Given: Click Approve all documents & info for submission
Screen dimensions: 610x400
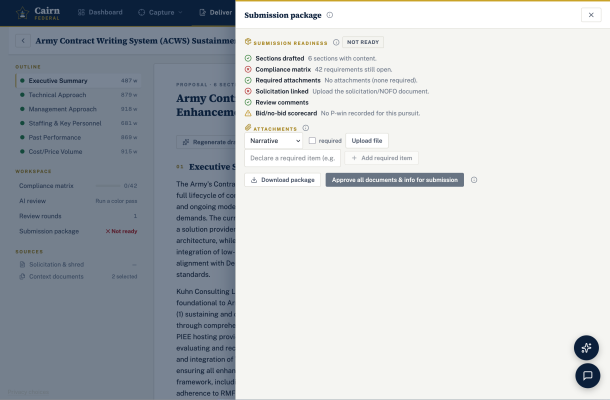Looking at the screenshot, I should (x=394, y=180).
